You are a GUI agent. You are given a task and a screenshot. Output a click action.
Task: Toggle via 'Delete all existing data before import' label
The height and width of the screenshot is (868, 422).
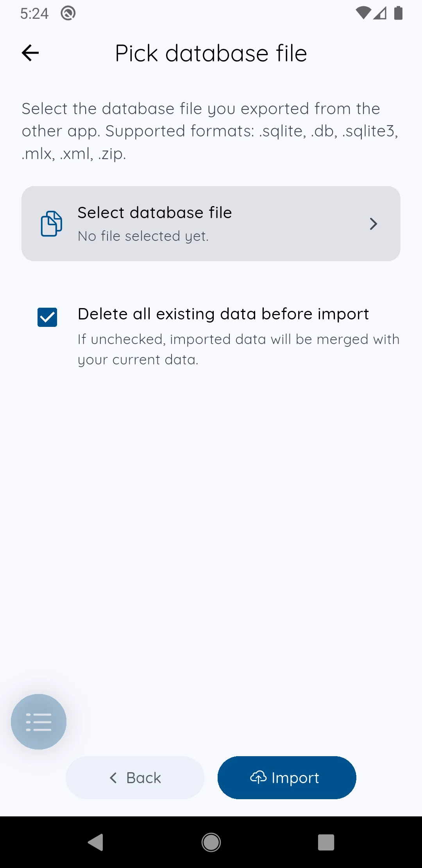[x=223, y=314]
